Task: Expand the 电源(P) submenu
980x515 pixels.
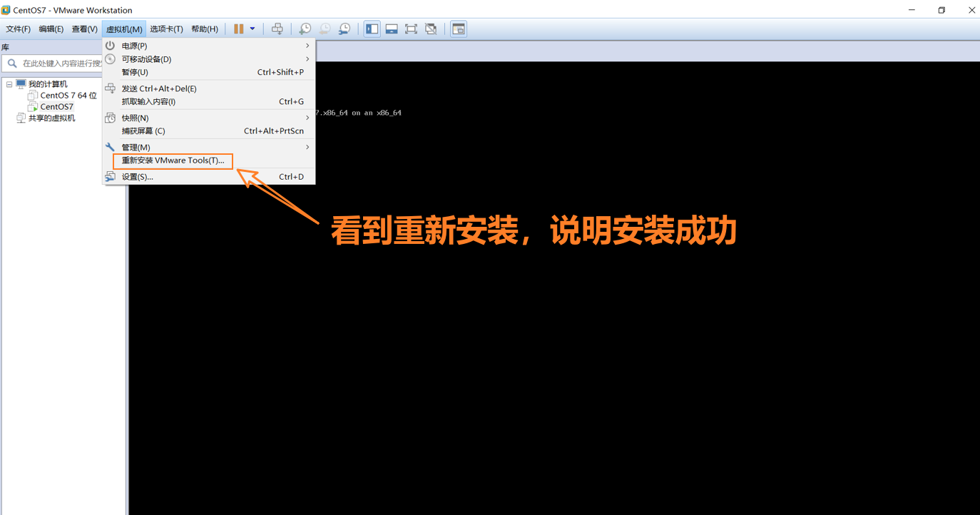Action: point(209,46)
